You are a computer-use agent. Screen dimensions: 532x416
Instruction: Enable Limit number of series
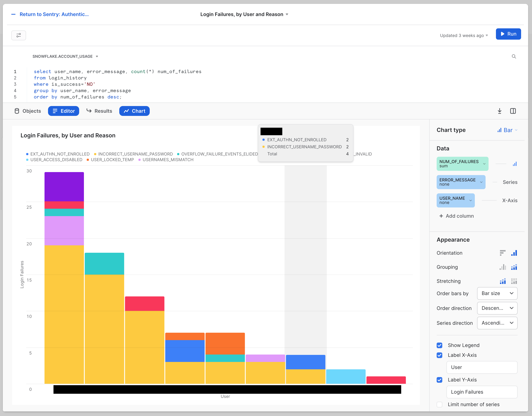point(439,404)
